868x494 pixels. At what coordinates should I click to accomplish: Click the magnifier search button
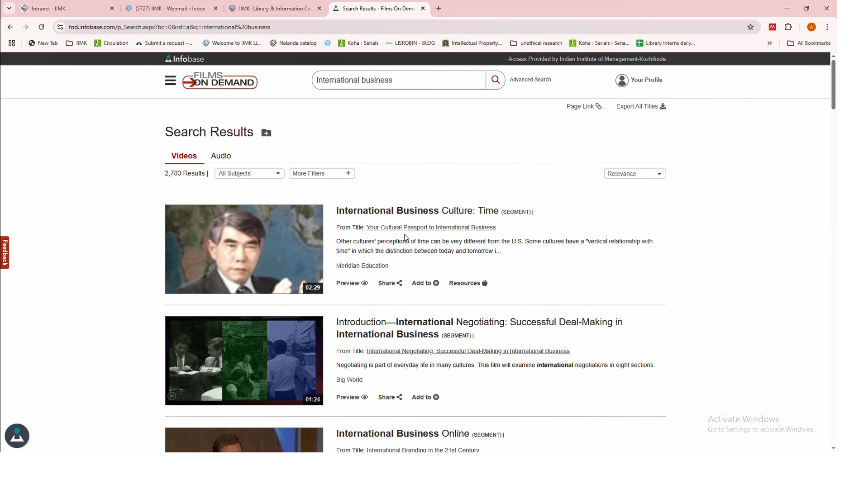[x=495, y=80]
